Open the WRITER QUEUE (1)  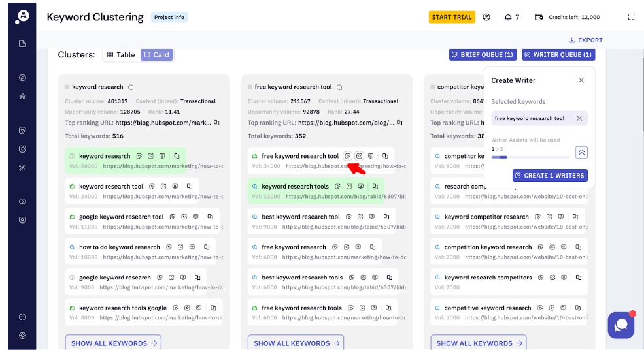coord(558,55)
